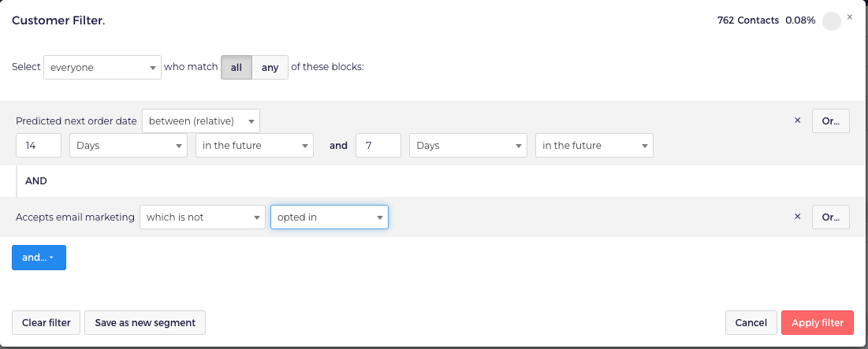Click the Or button for order date block
This screenshot has width=868, height=349.
(830, 121)
